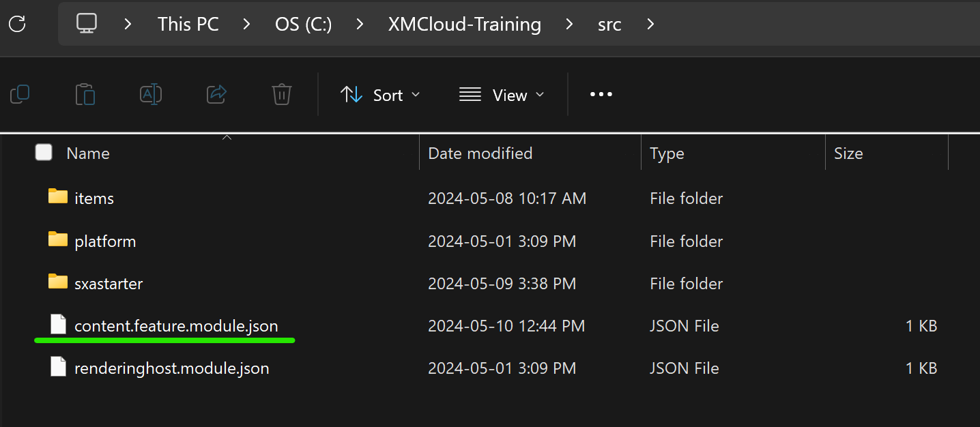The height and width of the screenshot is (427, 980).
Task: Sort files by clicking Date modified header
Action: 480,152
